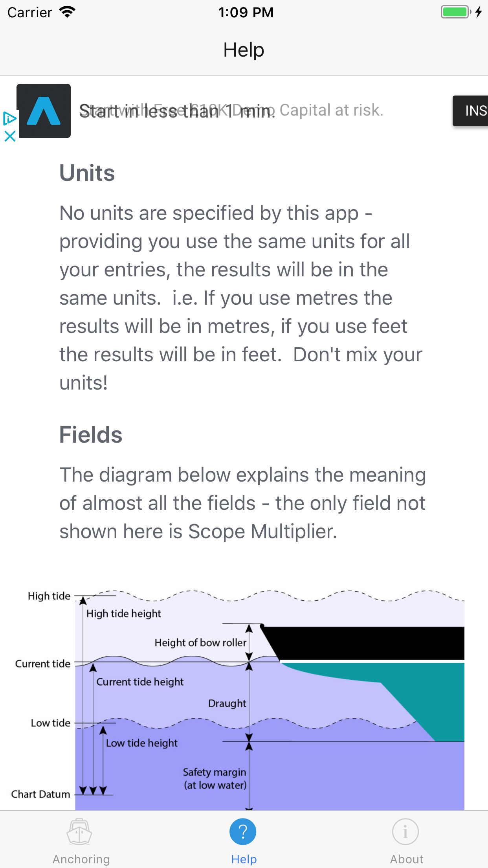Tap the Fields section heading

coord(91,435)
